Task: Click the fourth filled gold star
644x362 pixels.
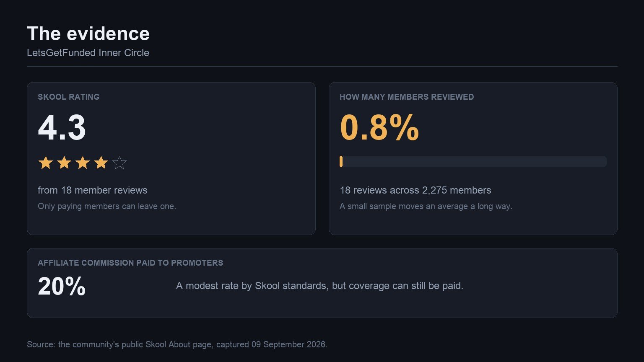Action: click(101, 163)
